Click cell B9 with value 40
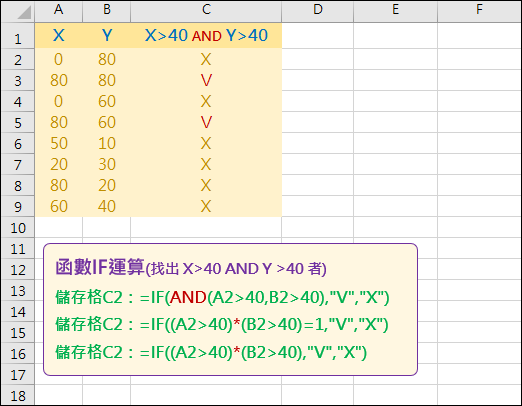 107,206
